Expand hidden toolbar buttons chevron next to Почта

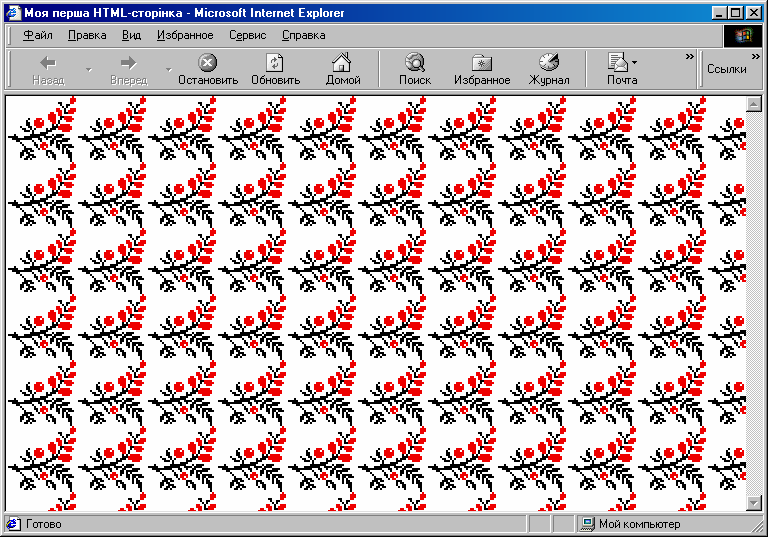tap(689, 57)
